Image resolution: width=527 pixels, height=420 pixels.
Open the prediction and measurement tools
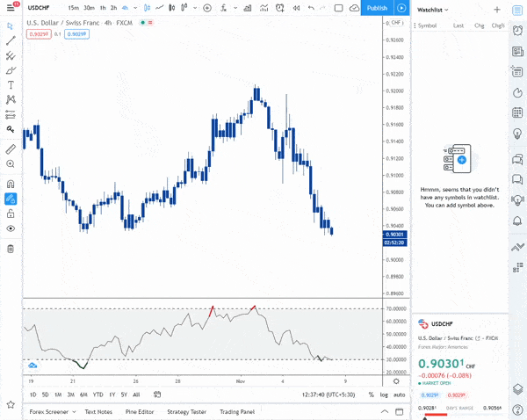[11, 115]
